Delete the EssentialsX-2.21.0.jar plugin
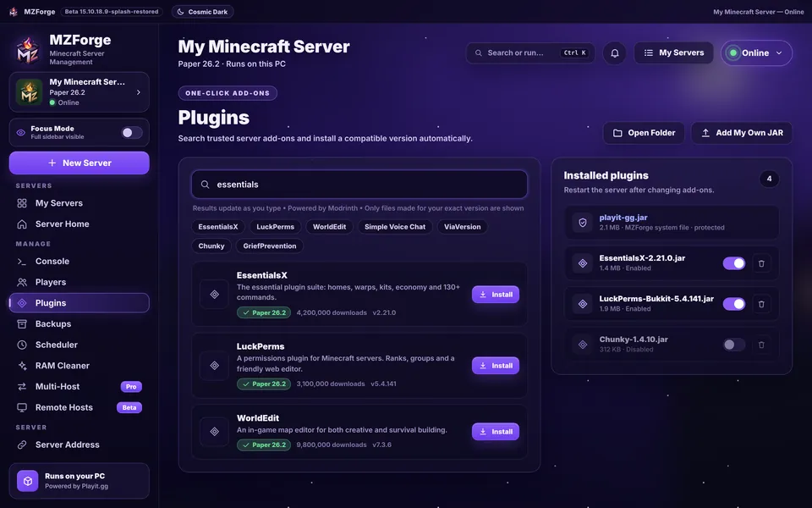The height and width of the screenshot is (508, 812). click(761, 263)
